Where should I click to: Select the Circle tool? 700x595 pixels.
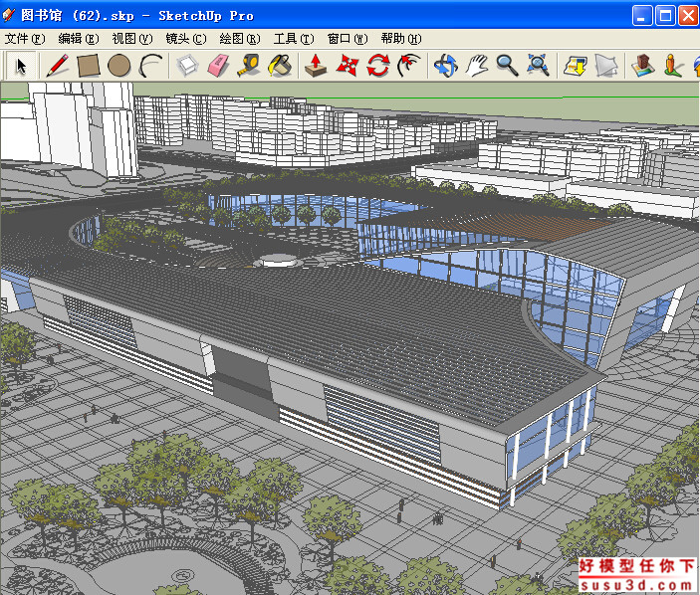tap(119, 66)
